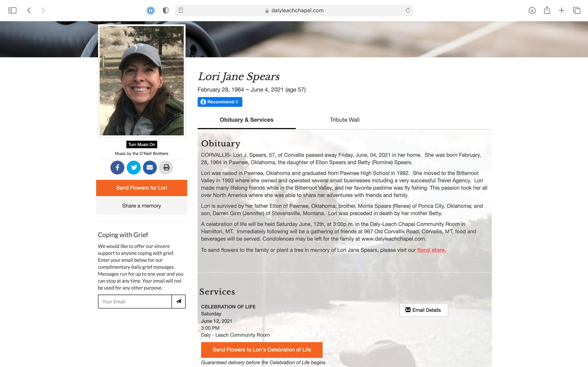Show Safari downloads
Viewport: 588px width, 367px height.
532,10
